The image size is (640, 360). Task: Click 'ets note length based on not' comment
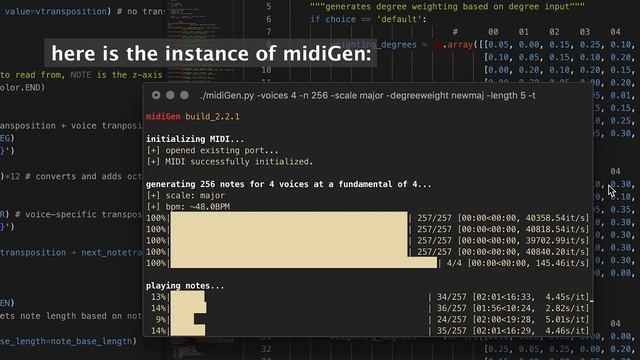click(71, 316)
